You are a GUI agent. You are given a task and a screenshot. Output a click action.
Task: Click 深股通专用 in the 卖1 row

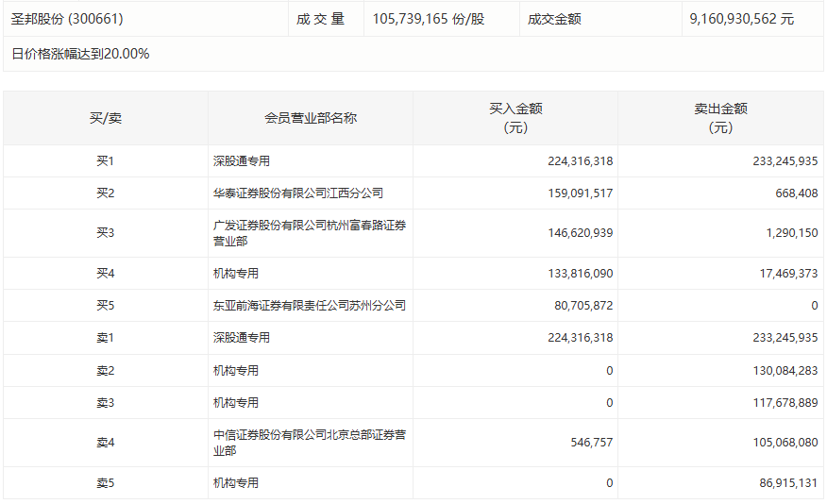[242, 337]
